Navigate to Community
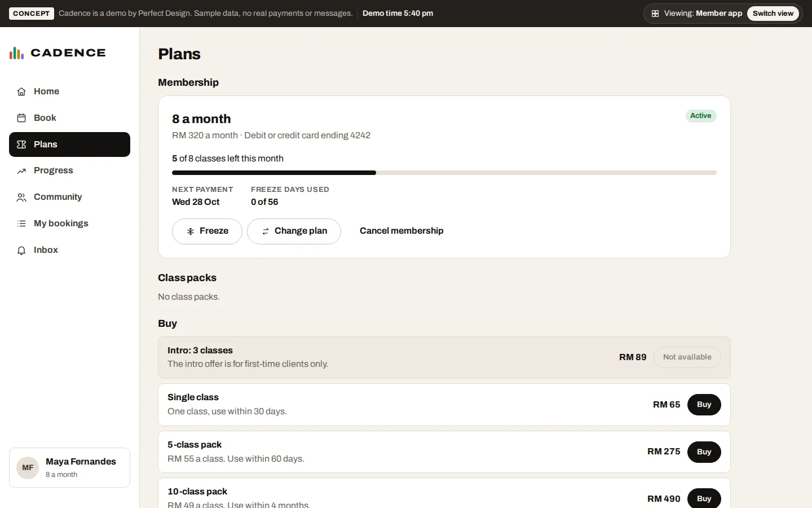This screenshot has height=508, width=812. (69, 197)
